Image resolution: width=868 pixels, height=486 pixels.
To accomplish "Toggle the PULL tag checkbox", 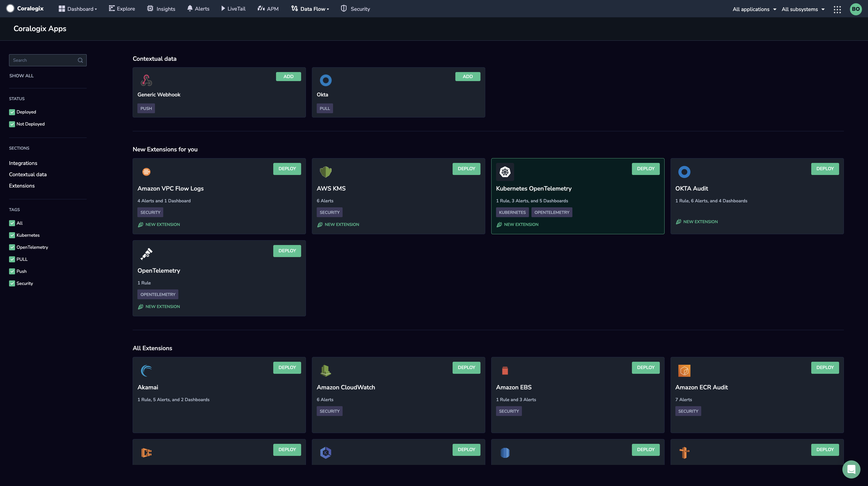I will [12, 259].
